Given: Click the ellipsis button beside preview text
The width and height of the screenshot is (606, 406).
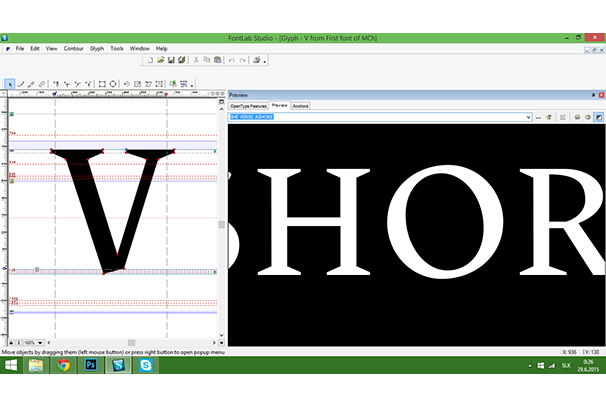Looking at the screenshot, I should coord(538,117).
